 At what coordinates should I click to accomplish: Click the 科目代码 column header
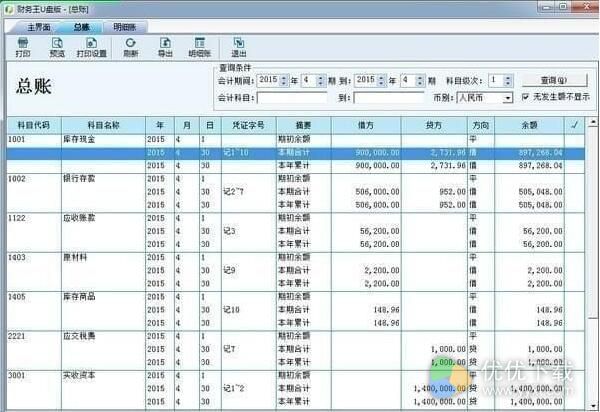34,125
